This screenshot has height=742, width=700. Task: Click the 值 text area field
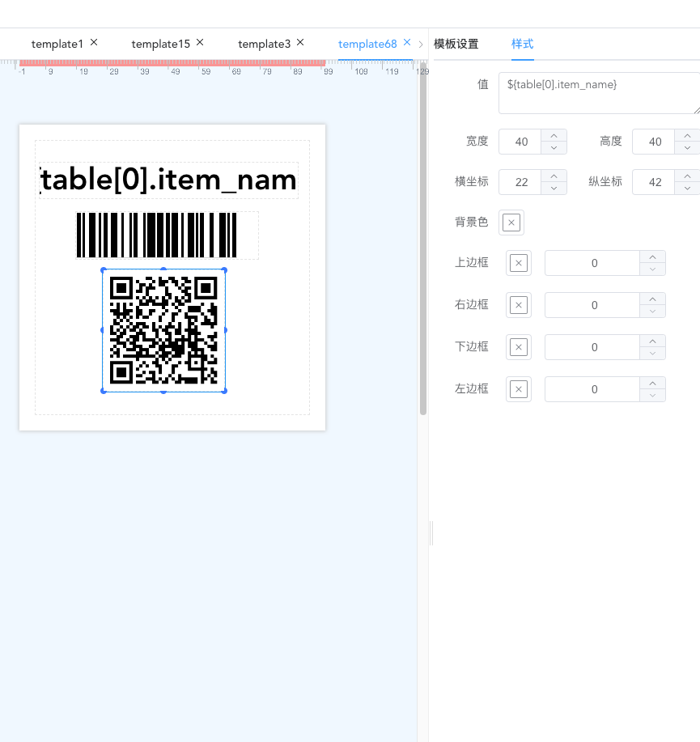tap(599, 92)
